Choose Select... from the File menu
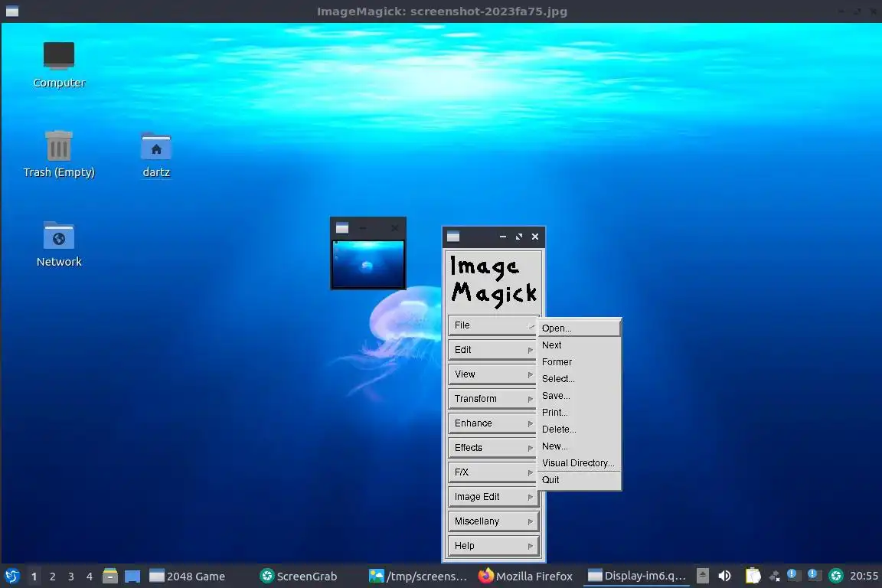 click(579, 379)
